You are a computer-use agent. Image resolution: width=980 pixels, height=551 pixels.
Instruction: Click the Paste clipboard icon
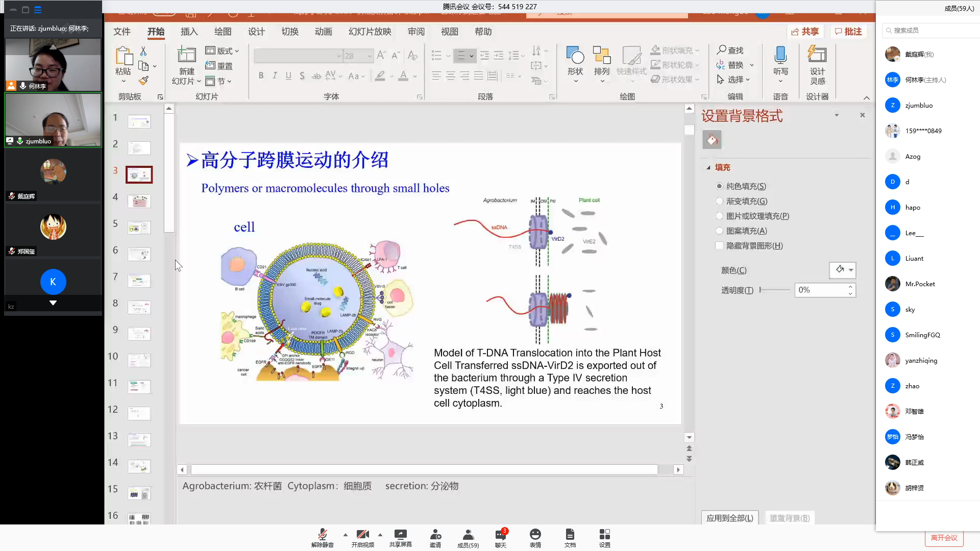(x=123, y=56)
